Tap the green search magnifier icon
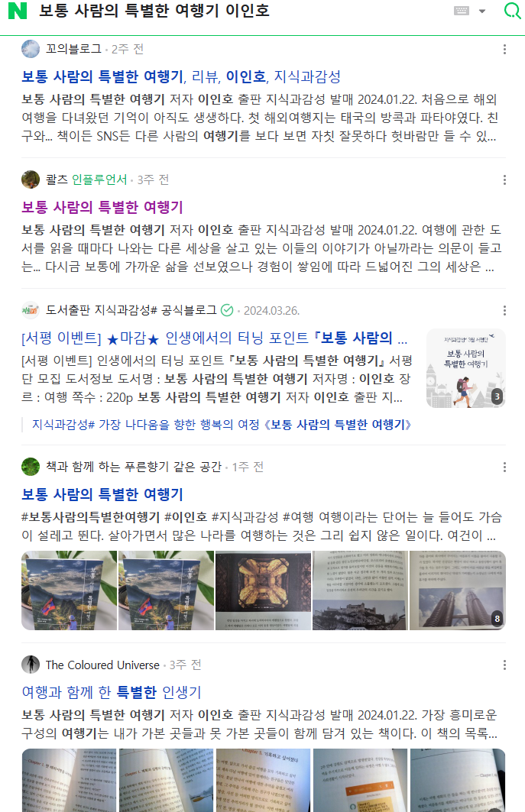 click(512, 11)
